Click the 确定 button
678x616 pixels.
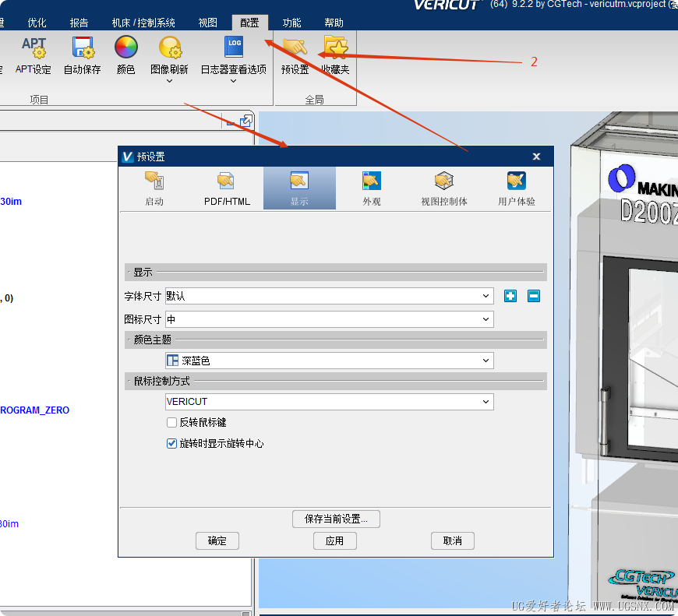tap(217, 540)
